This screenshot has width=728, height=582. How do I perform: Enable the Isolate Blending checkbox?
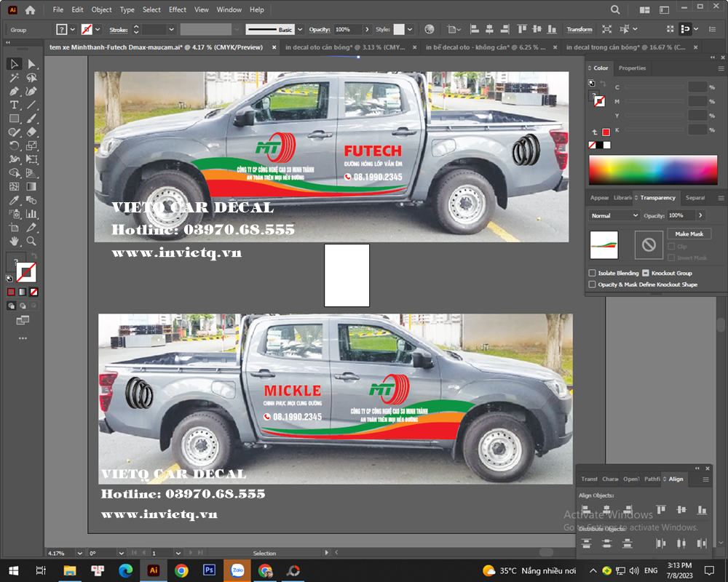tap(592, 273)
